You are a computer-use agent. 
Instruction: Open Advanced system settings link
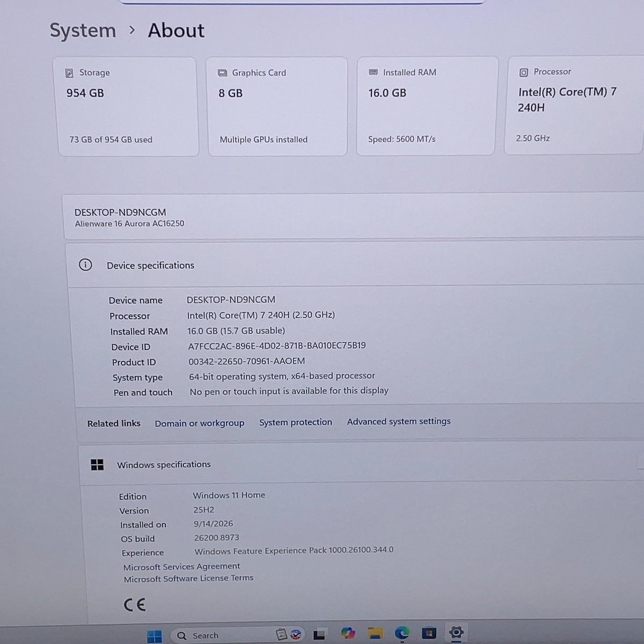pyautogui.click(x=399, y=421)
